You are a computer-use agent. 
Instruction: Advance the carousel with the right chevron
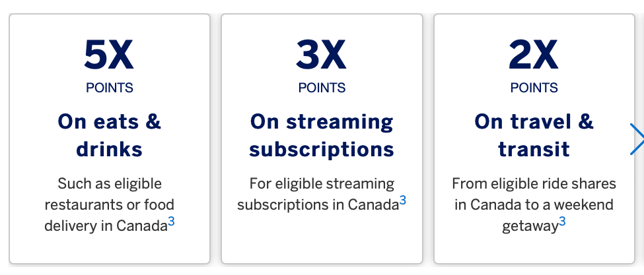tap(637, 138)
